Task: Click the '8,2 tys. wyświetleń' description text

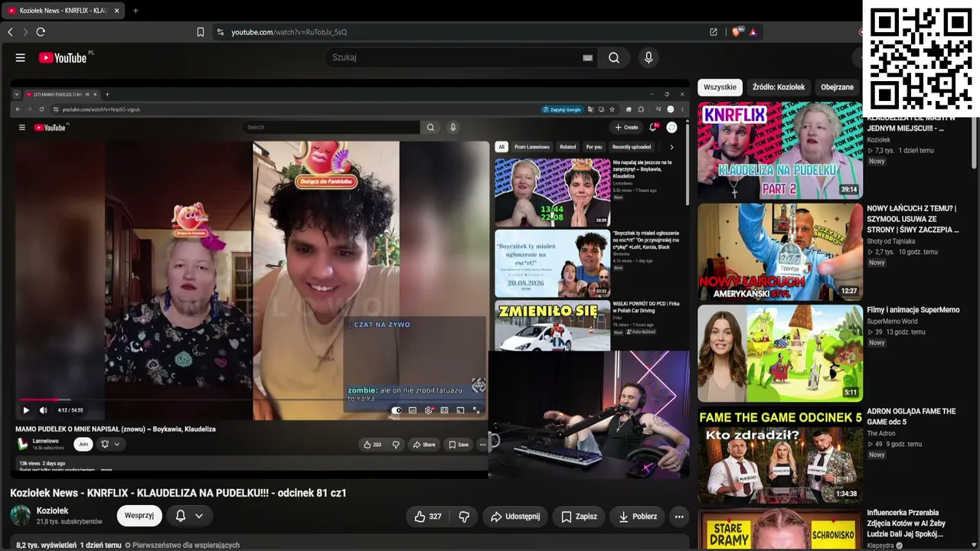Action: pos(46,546)
